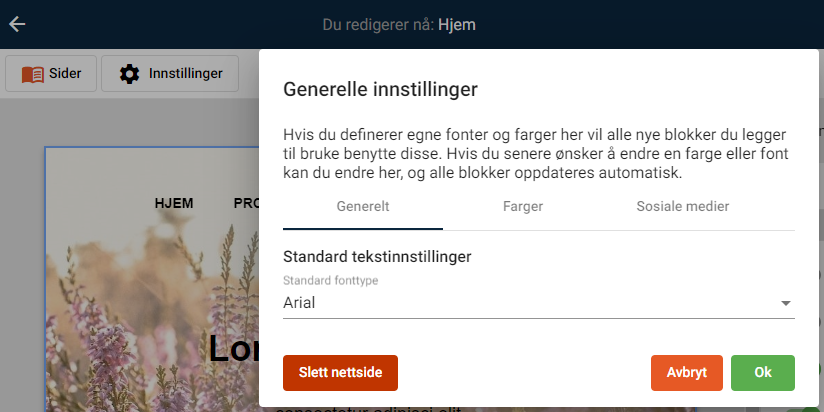Click the Arial font value
The height and width of the screenshot is (412, 824).
[300, 302]
